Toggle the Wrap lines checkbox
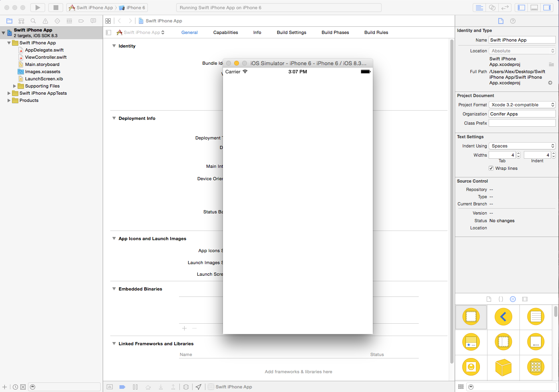559x392 pixels. tap(491, 168)
